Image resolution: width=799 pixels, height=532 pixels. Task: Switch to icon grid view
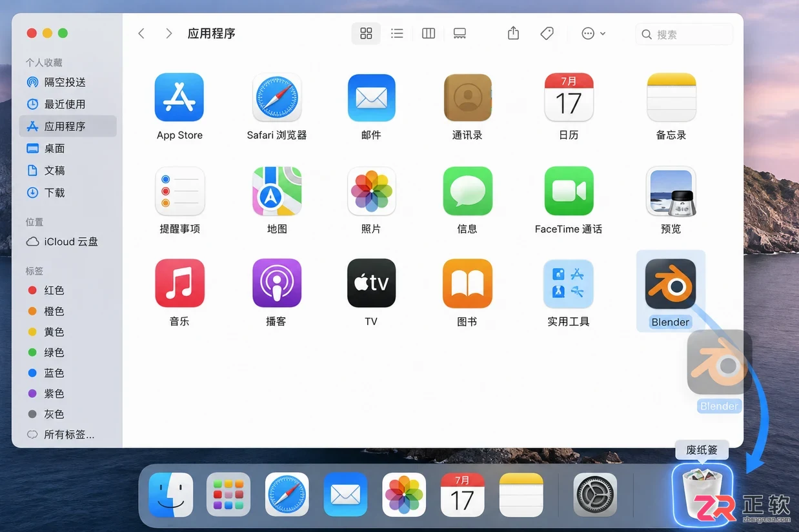[x=366, y=34]
